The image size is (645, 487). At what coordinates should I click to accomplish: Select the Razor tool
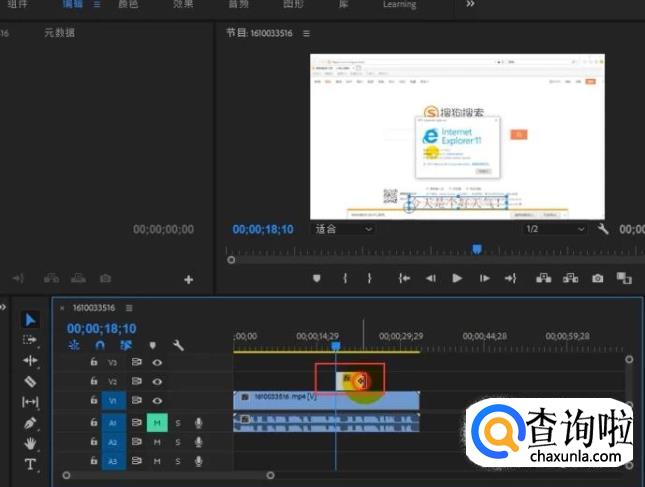point(30,381)
